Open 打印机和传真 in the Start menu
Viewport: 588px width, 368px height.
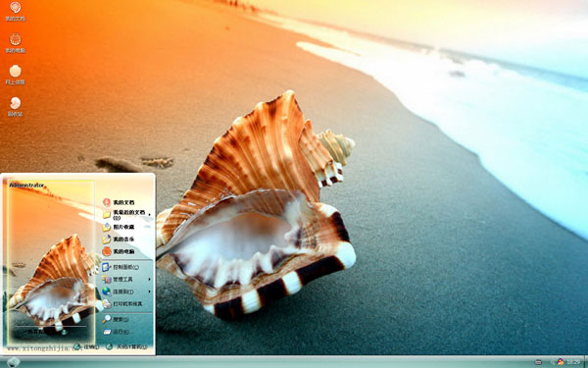coord(122,304)
